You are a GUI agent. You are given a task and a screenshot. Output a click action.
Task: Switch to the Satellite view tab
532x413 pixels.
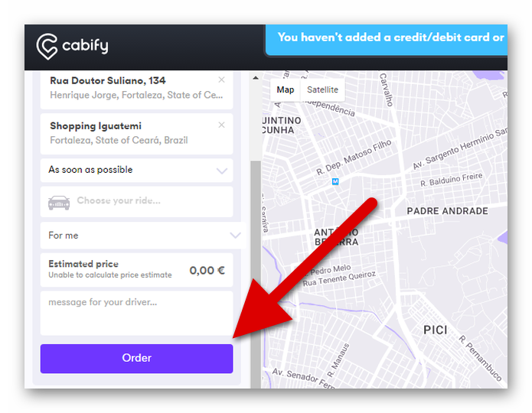323,89
